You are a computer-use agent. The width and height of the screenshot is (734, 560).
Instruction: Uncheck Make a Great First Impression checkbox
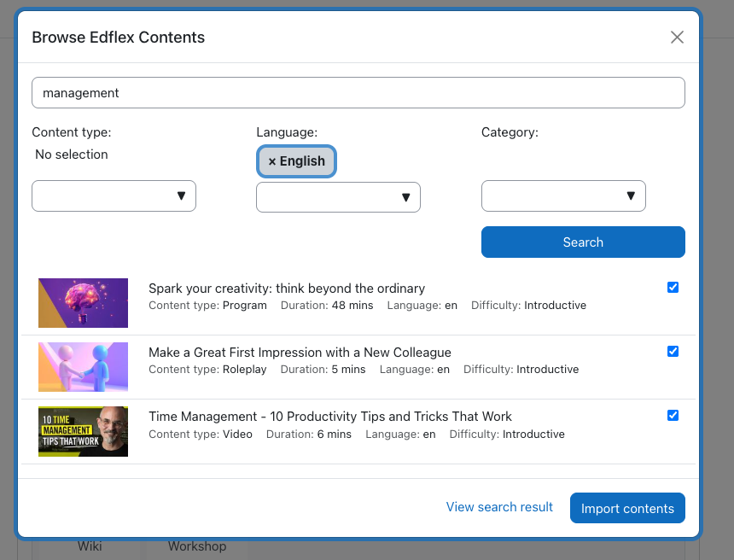coord(673,351)
